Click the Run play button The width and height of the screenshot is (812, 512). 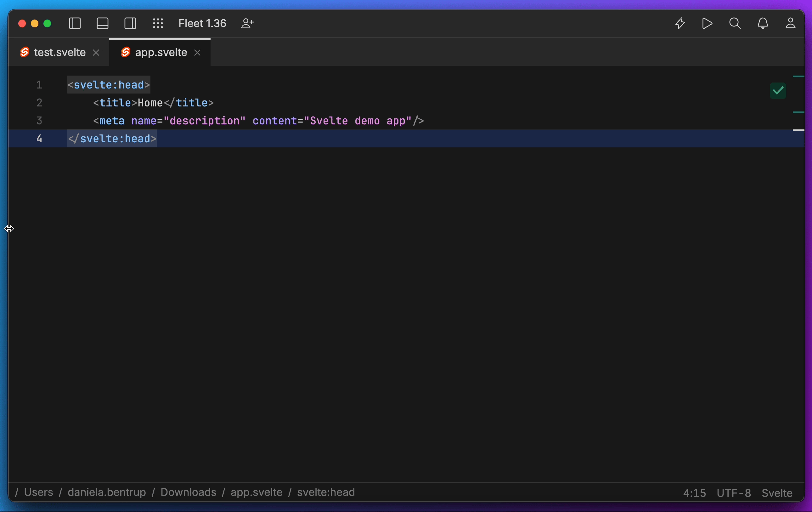[707, 24]
